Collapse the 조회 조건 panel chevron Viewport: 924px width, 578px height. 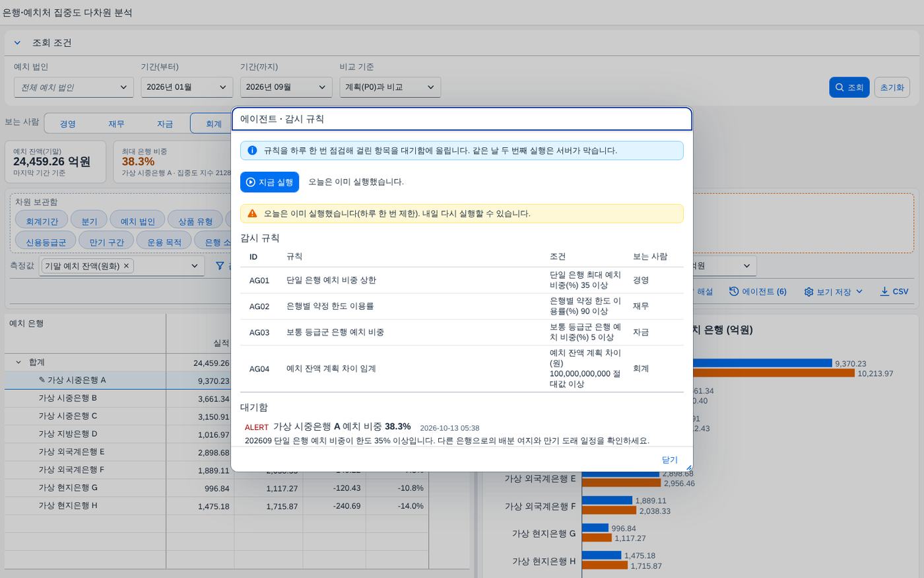tap(17, 43)
